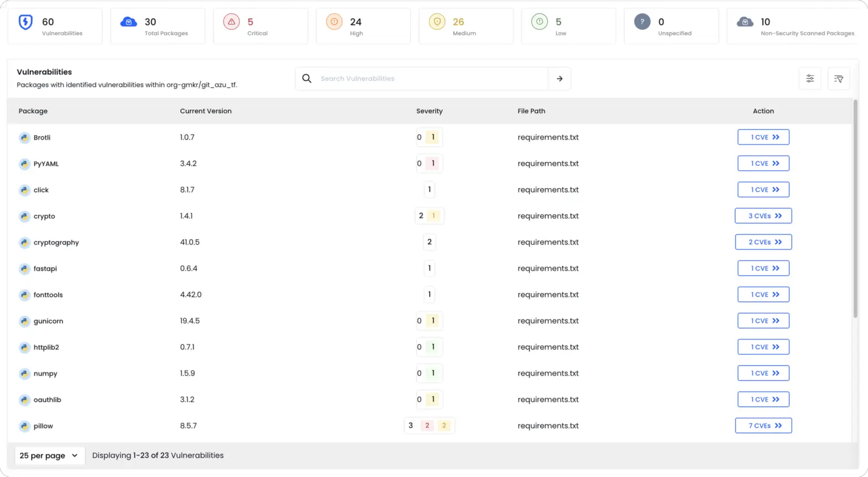The width and height of the screenshot is (868, 477).
Task: Select version 19.4.5 cell
Action: pyautogui.click(x=190, y=321)
